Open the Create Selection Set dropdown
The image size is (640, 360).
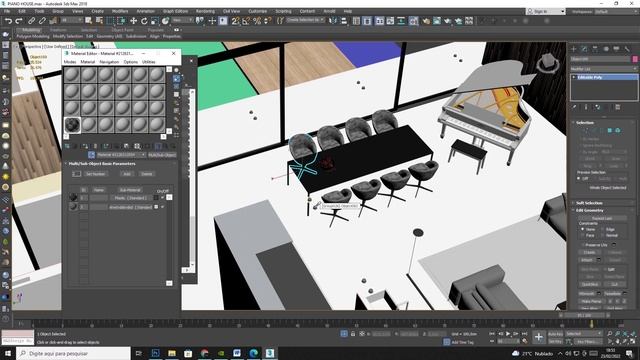(x=305, y=20)
